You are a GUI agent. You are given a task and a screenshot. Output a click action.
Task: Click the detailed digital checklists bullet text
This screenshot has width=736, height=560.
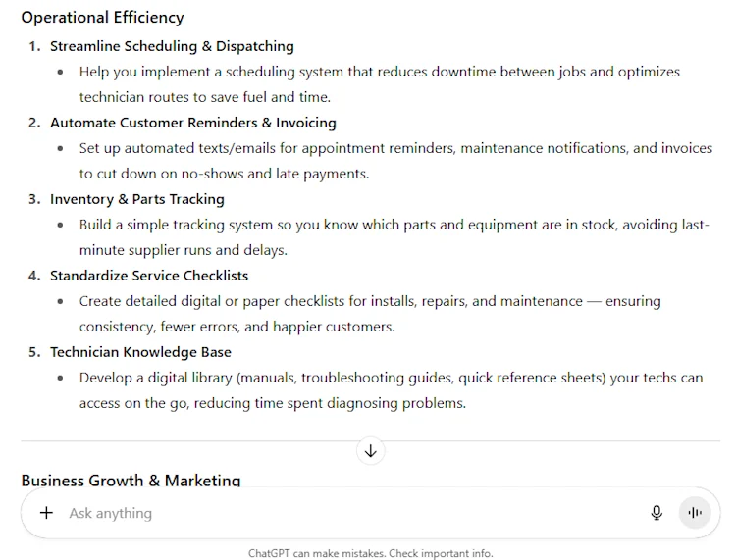370,314
